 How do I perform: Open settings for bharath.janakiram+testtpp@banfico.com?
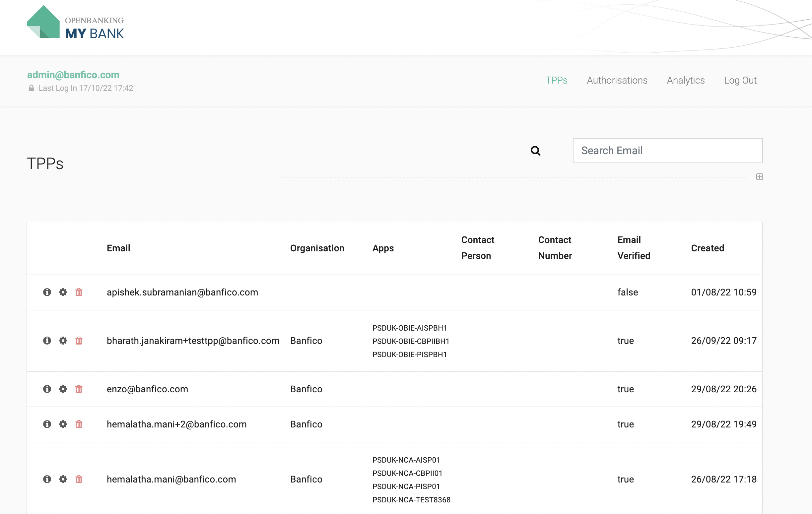63,341
